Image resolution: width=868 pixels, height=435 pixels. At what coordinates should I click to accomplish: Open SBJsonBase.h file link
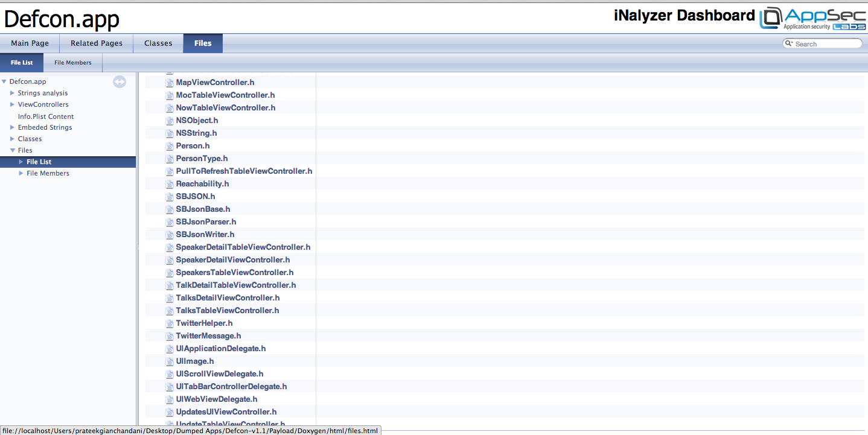[x=203, y=209]
